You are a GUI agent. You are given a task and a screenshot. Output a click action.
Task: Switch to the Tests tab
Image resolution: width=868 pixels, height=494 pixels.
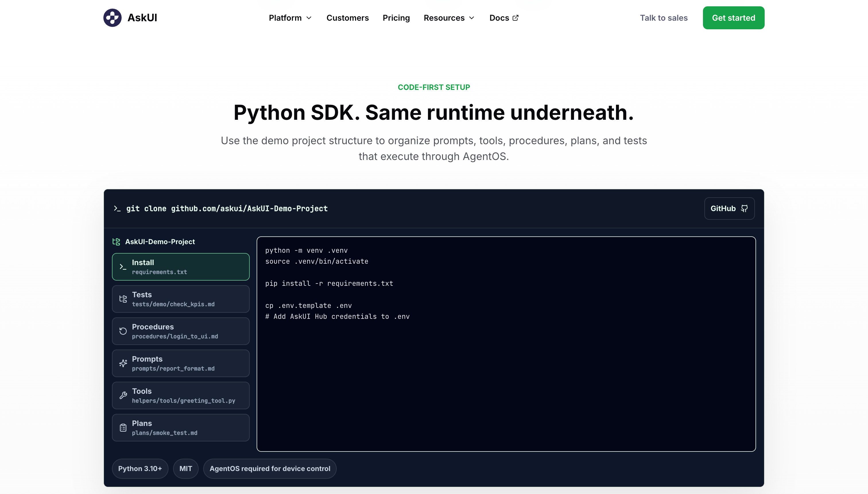tap(181, 299)
